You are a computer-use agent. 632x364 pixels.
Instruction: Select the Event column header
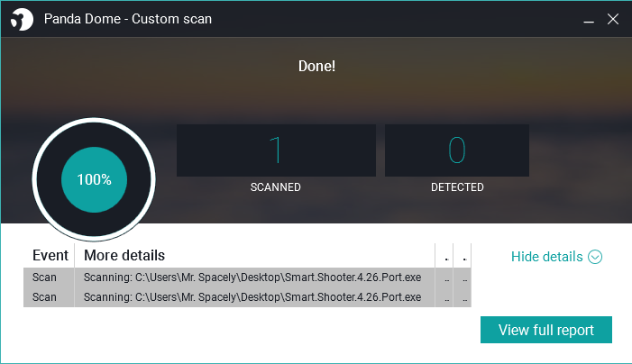(x=50, y=255)
